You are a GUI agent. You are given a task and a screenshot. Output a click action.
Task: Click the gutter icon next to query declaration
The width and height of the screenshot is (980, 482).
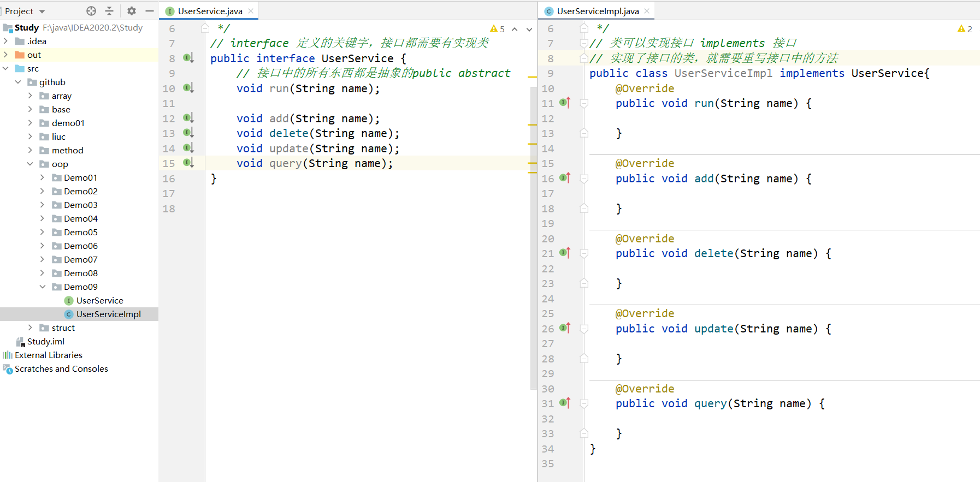(188, 163)
